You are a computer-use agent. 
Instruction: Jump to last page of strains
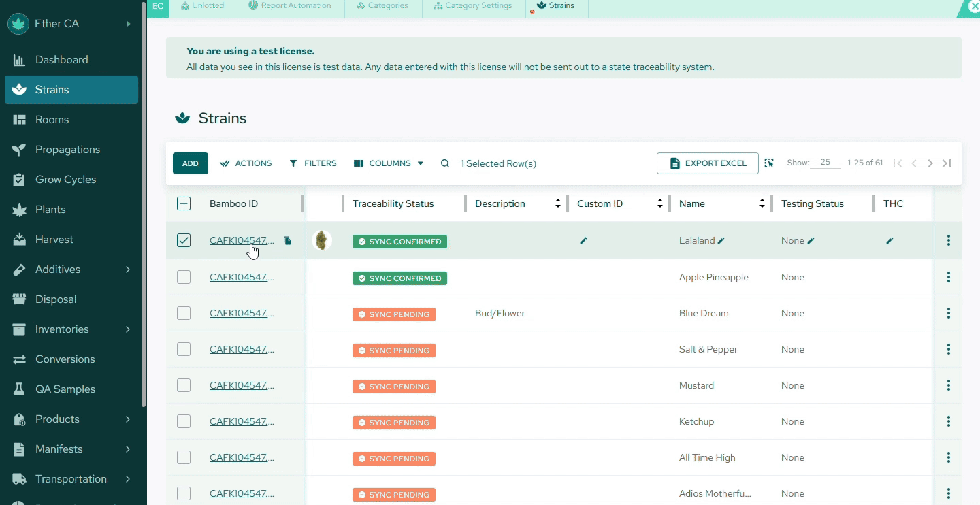947,163
